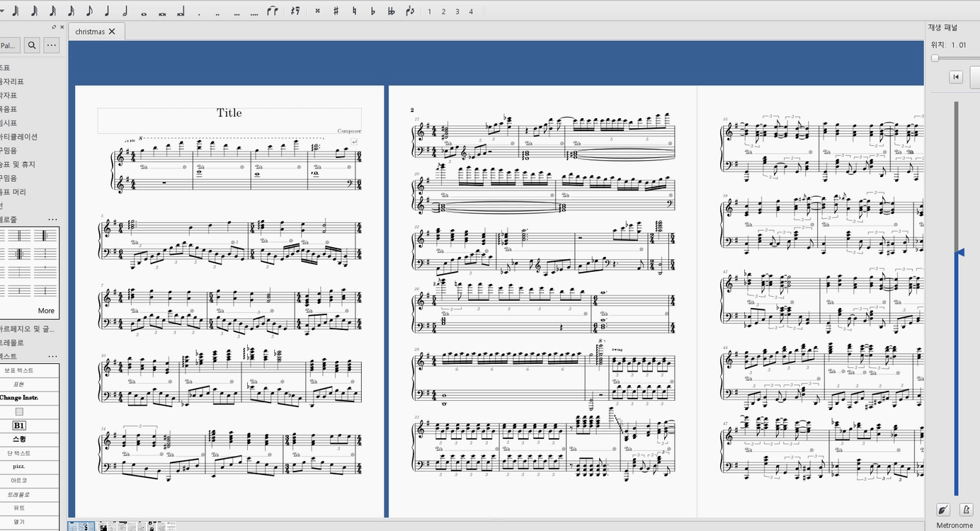This screenshot has width=980, height=531.
Task: Click the playback volume slider handle
Action: (x=960, y=252)
